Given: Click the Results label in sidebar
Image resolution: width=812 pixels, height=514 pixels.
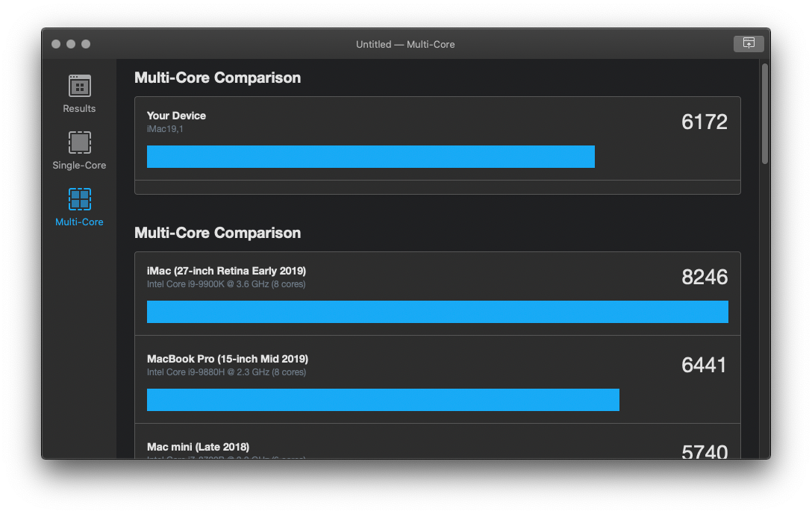Looking at the screenshot, I should pos(79,108).
